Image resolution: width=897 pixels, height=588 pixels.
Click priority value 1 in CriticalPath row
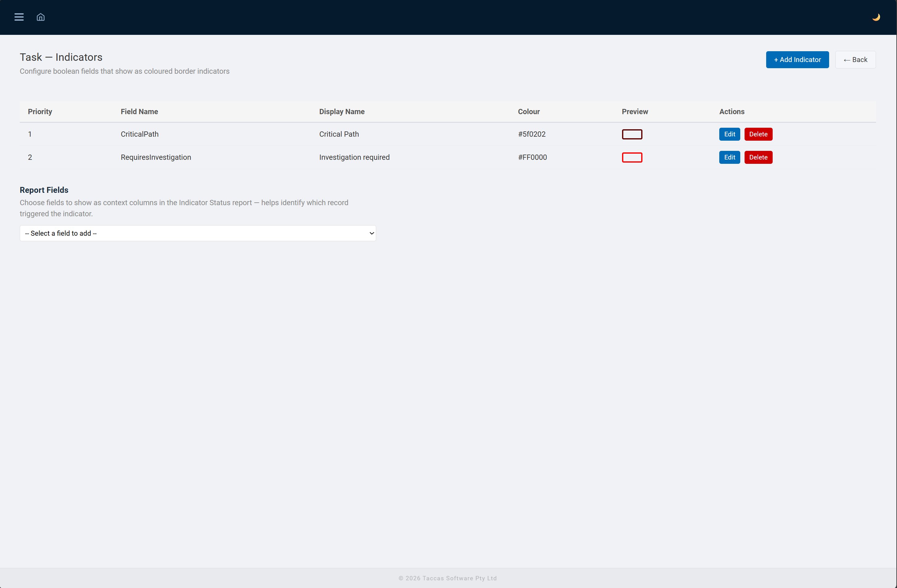point(30,134)
